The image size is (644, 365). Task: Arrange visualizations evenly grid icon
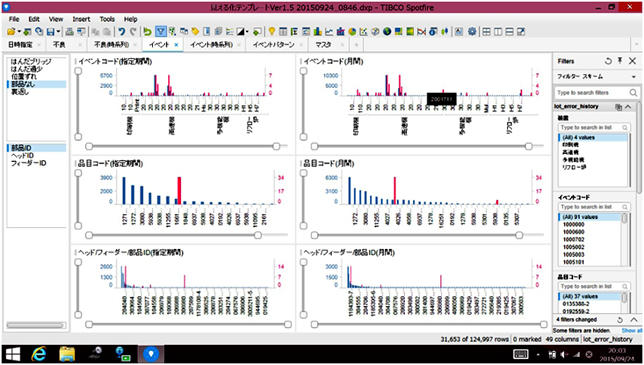[x=486, y=32]
